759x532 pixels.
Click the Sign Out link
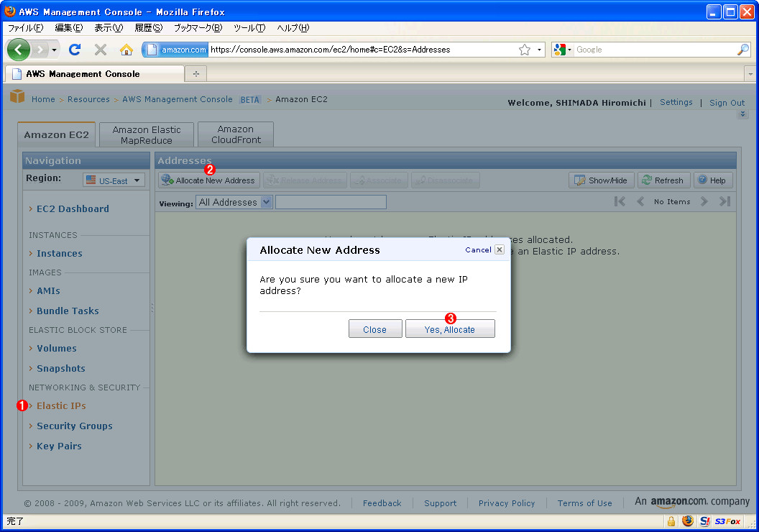coord(727,103)
